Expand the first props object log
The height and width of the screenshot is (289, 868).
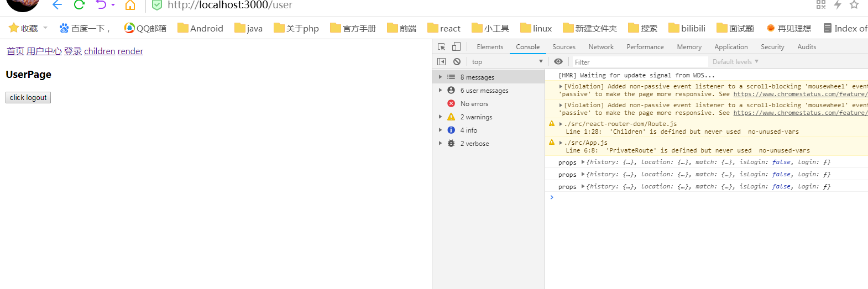583,162
